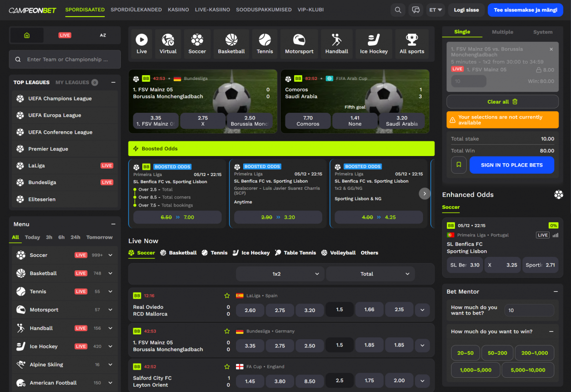
Task: Click SIGN IN TO PLACE BETS
Action: pos(512,165)
